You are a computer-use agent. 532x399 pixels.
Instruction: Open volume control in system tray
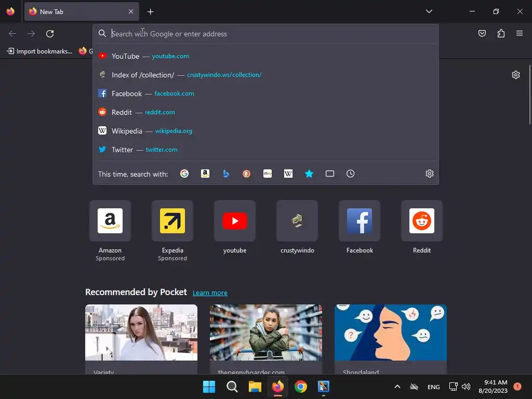point(466,387)
